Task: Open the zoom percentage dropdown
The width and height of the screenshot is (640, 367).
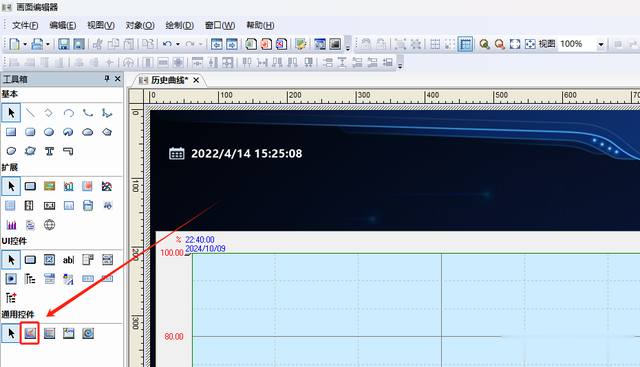Action: (x=601, y=44)
